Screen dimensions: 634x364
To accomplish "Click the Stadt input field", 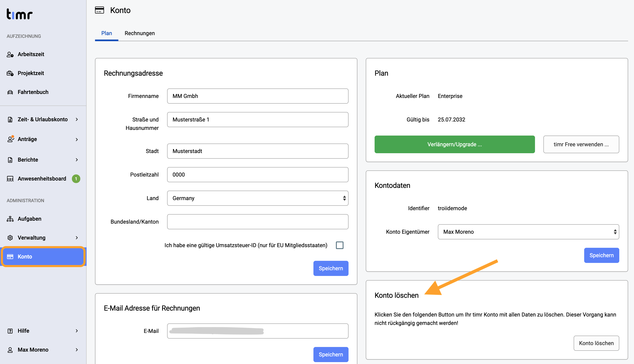I will pos(258,151).
